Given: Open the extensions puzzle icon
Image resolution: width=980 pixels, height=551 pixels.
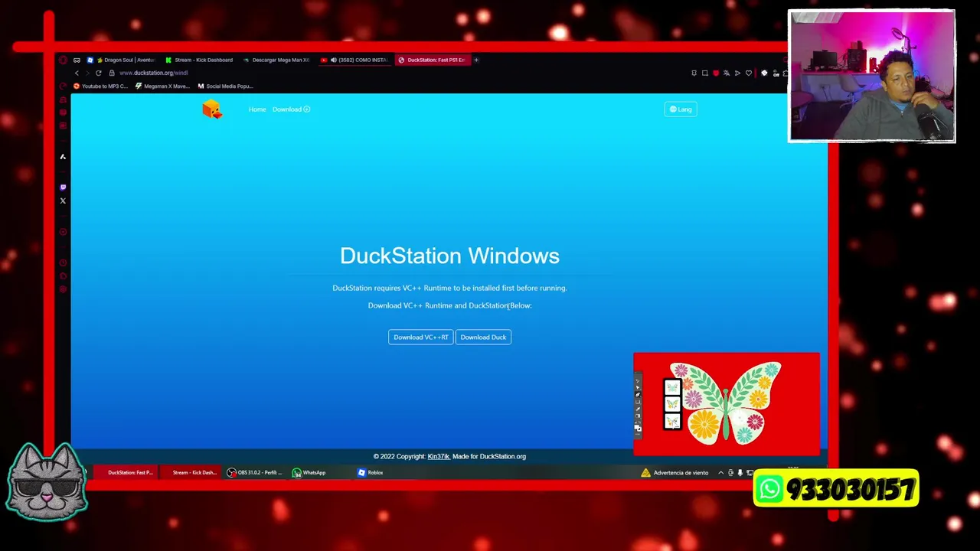Looking at the screenshot, I should click(786, 73).
